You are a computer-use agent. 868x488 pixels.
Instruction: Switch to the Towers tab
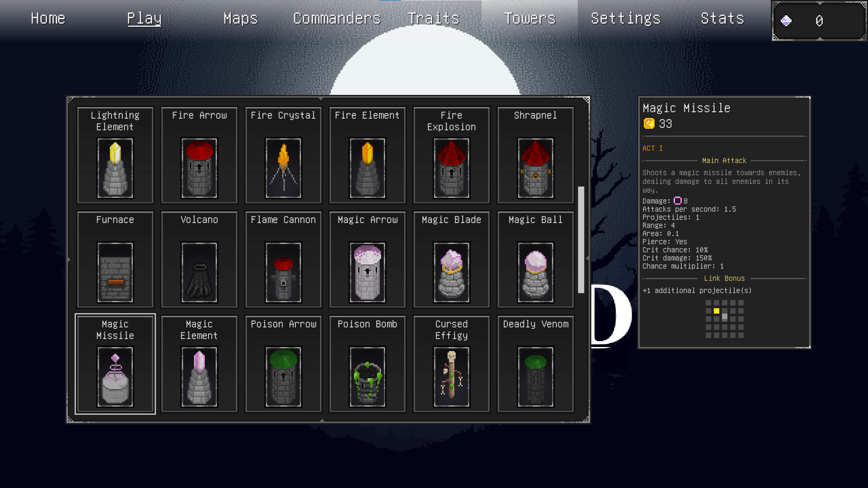[529, 18]
